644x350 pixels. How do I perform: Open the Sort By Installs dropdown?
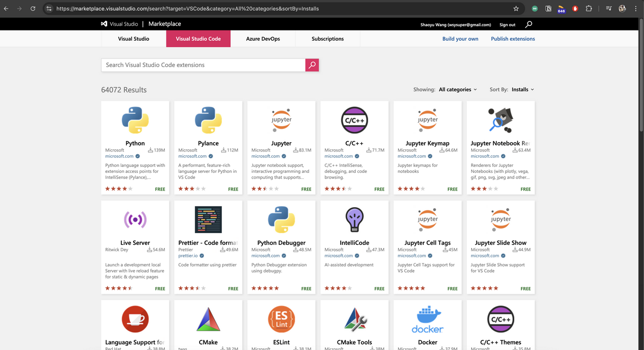point(523,90)
